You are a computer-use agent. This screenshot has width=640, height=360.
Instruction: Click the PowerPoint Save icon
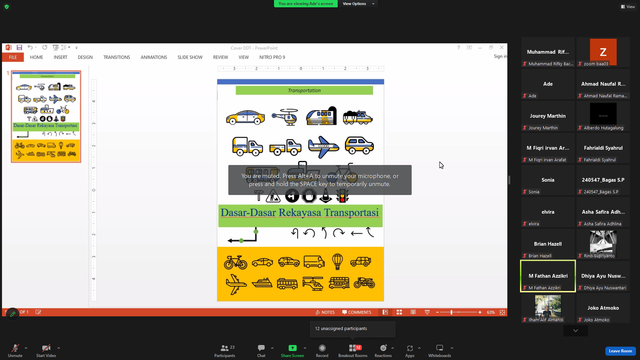pyautogui.click(x=19, y=48)
